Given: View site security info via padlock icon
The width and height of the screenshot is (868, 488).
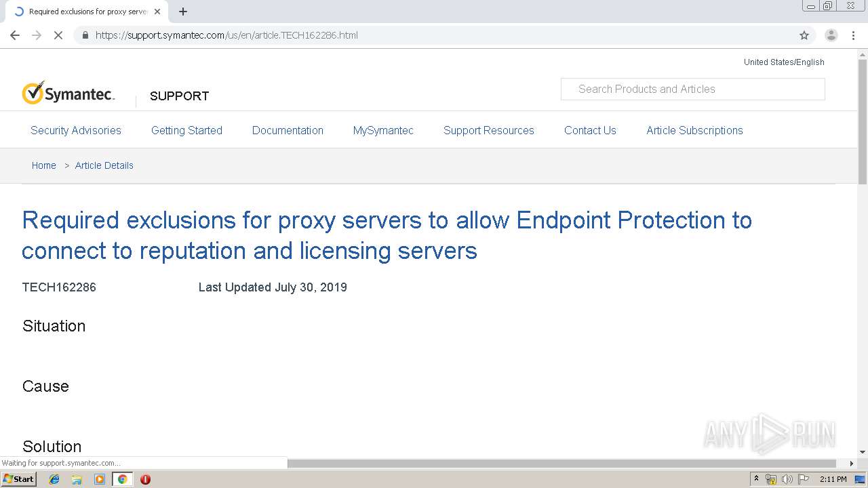Looking at the screenshot, I should coord(85,35).
